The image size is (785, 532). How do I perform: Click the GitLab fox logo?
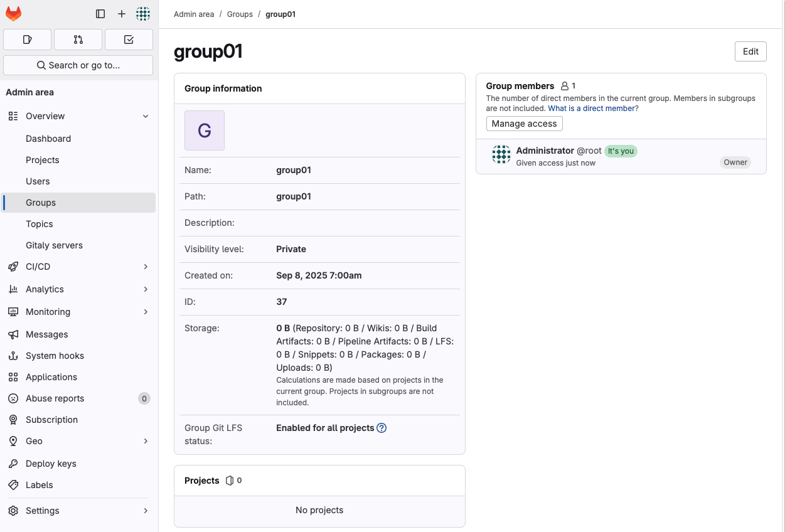click(x=14, y=14)
